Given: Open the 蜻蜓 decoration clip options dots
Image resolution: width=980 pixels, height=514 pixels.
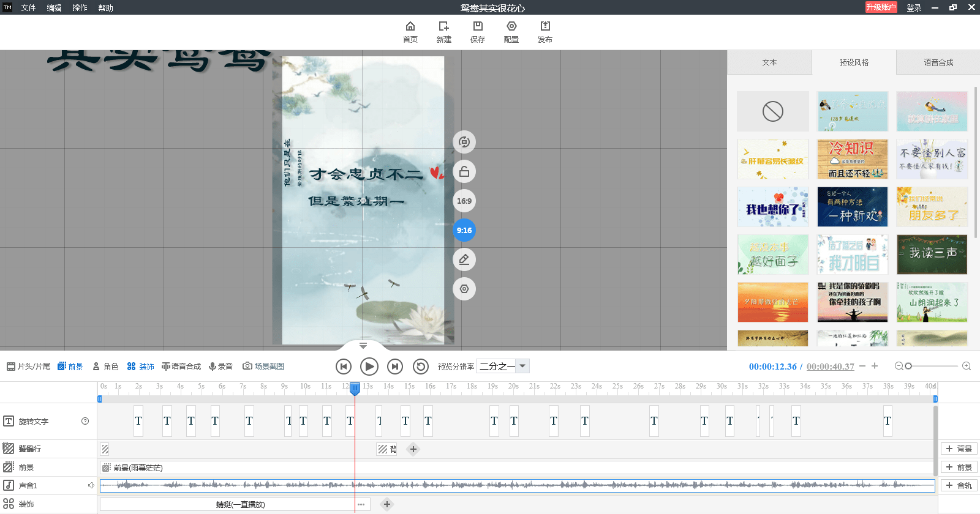Looking at the screenshot, I should coord(361,505).
